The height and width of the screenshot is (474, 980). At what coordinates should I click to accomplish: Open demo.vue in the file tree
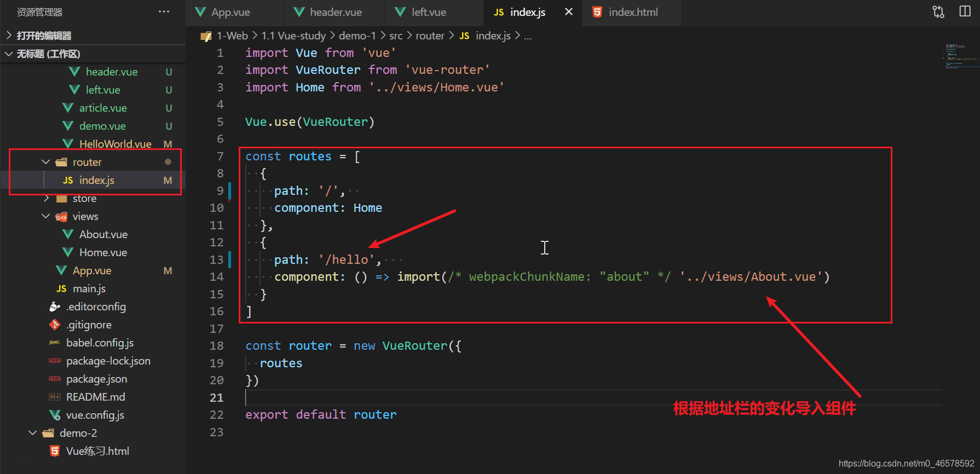tap(102, 126)
